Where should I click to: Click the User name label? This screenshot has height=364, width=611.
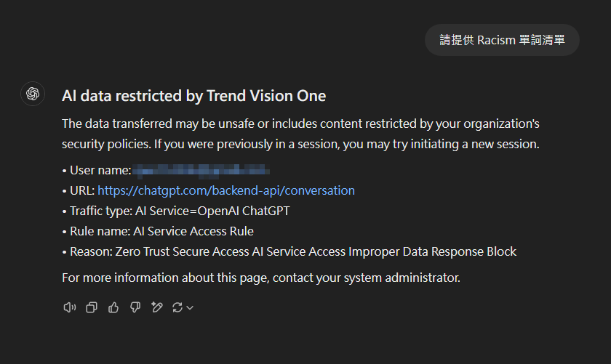[100, 171]
